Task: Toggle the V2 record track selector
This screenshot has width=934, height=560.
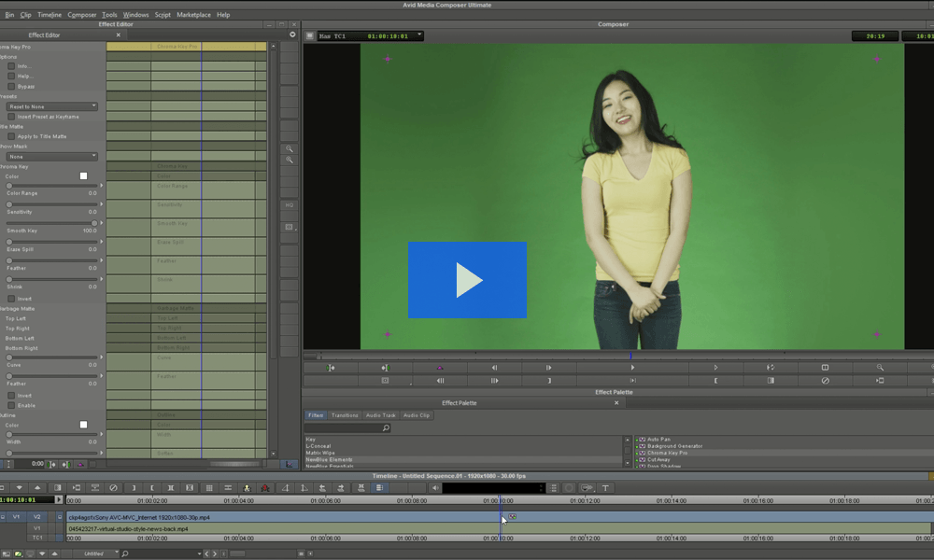Action: click(x=37, y=517)
